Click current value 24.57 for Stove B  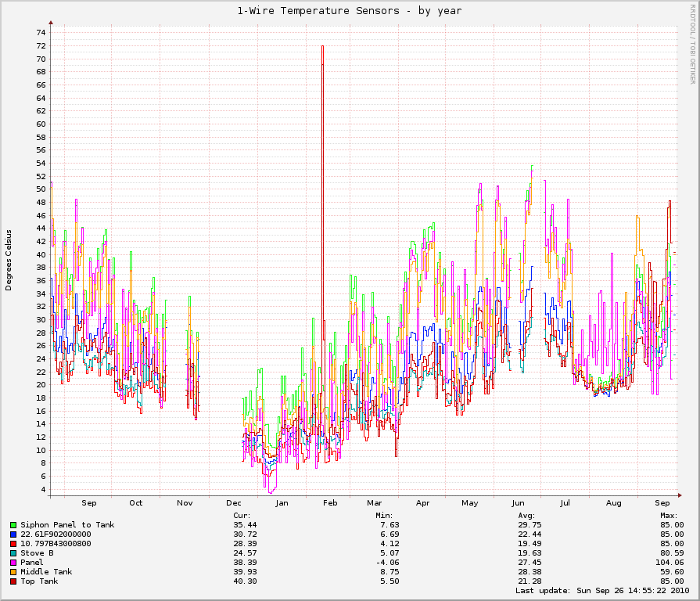245,553
